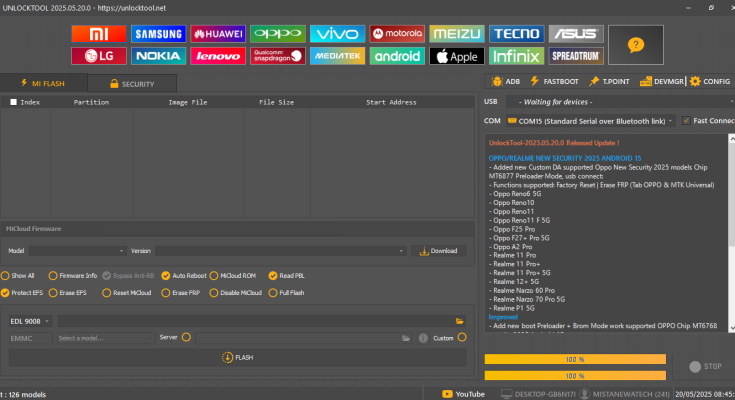This screenshot has width=735, height=400.
Task: Select the Meizu brand icon
Action: 457,34
